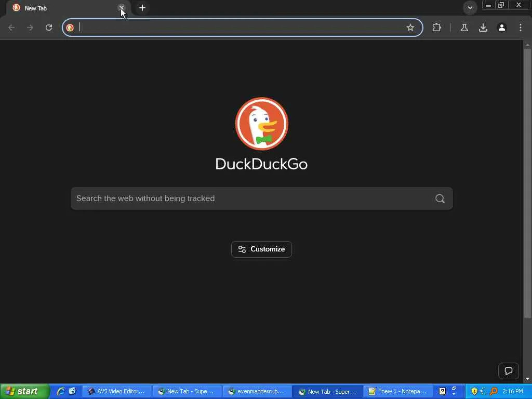Open the Labs flask icon
Screen dimensions: 532x399
pos(464,28)
